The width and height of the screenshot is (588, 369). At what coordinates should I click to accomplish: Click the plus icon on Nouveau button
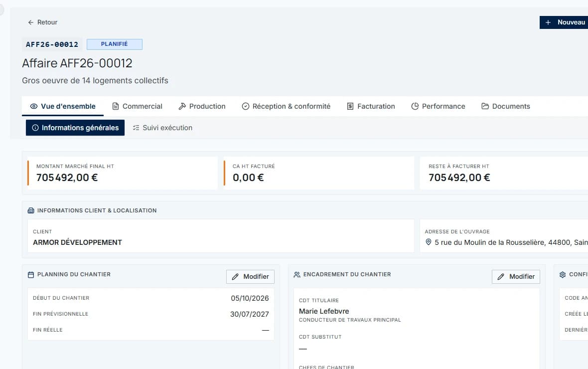548,22
